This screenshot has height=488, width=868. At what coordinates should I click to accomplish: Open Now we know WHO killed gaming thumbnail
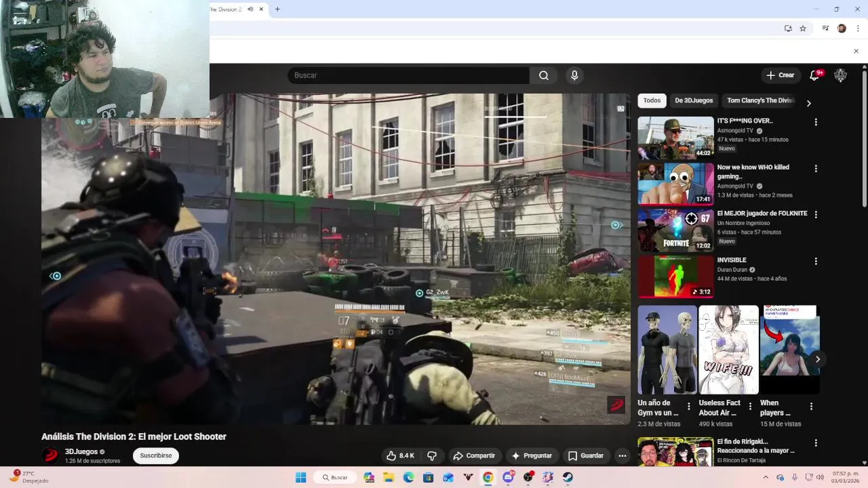675,184
